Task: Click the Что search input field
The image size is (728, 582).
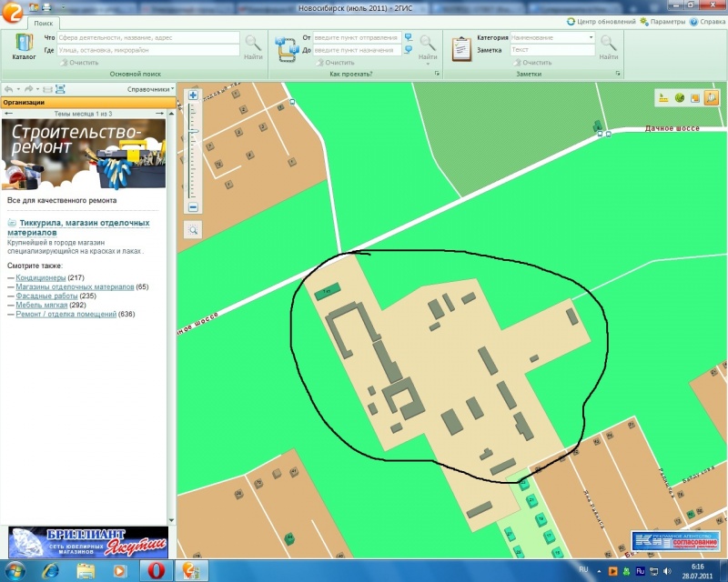Action: coord(147,38)
